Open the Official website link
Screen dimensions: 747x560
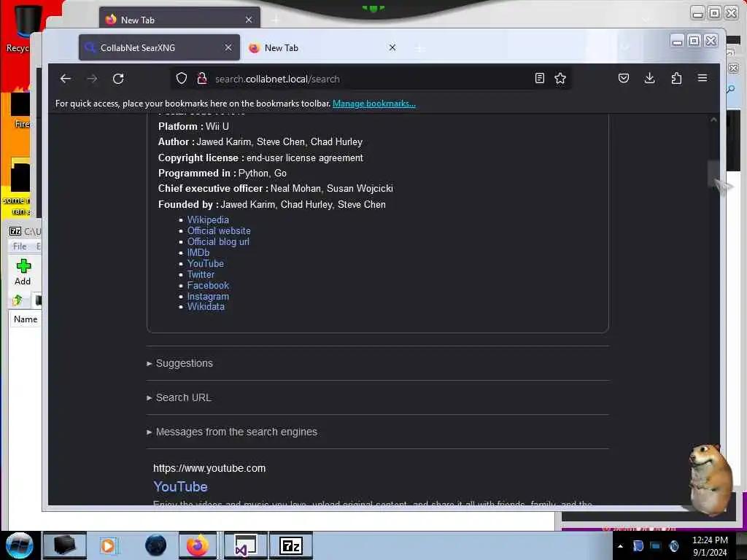click(219, 230)
